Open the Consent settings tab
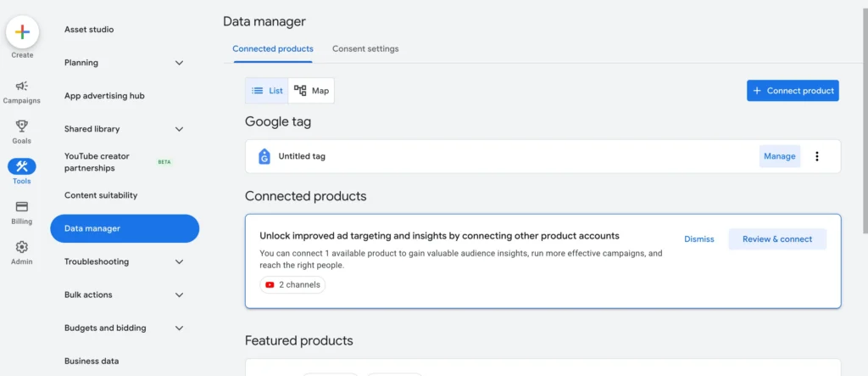Screen dimensions: 868x376 pos(365,48)
